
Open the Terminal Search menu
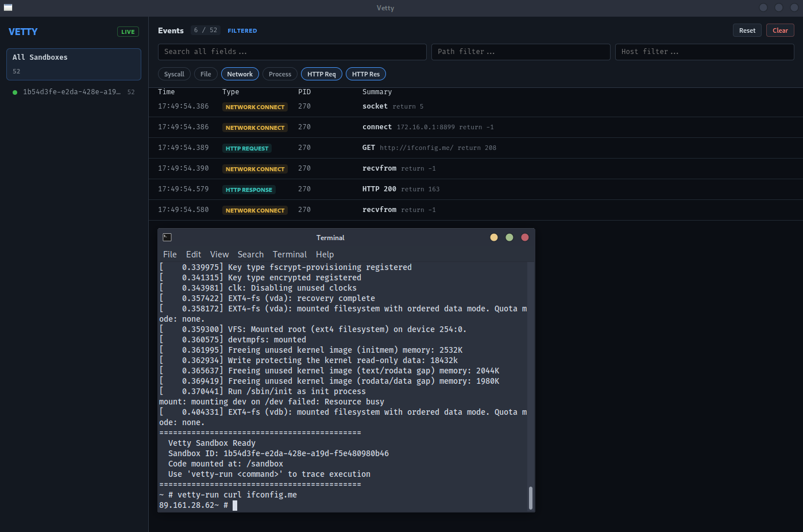click(x=250, y=255)
